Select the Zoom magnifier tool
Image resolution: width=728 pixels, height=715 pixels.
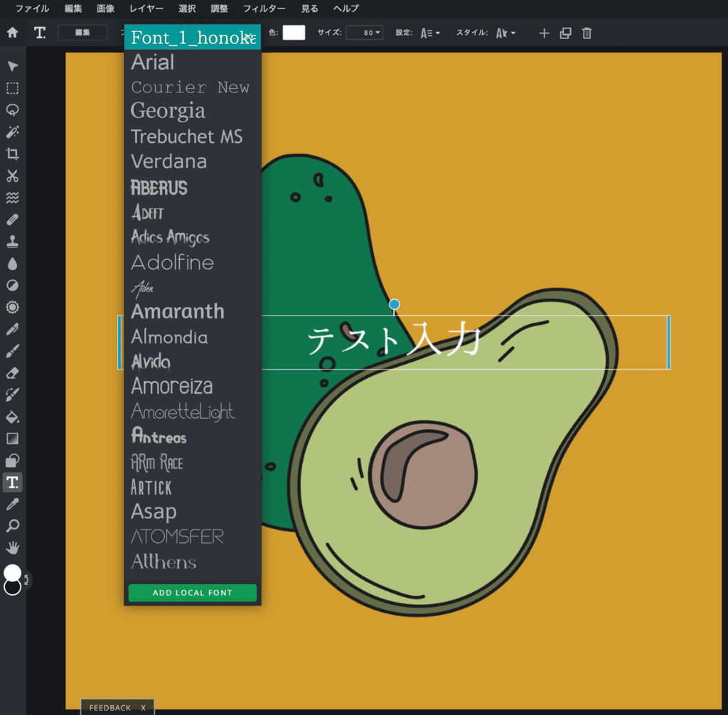[12, 525]
